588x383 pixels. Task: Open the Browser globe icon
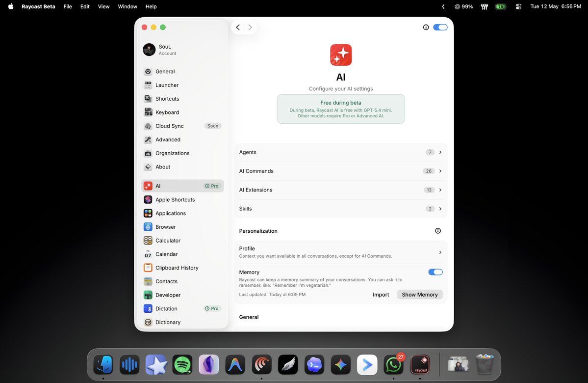coord(148,227)
